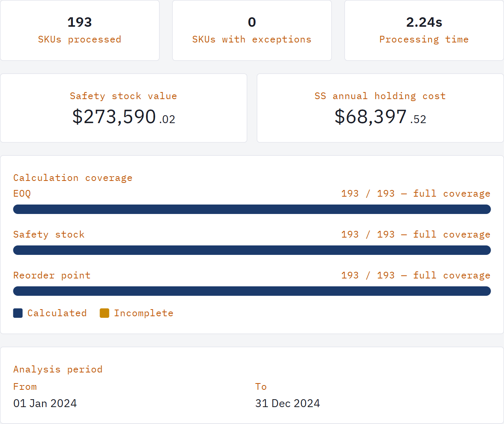
Task: Click the To date 31 Dec 2024
Action: 287,403
